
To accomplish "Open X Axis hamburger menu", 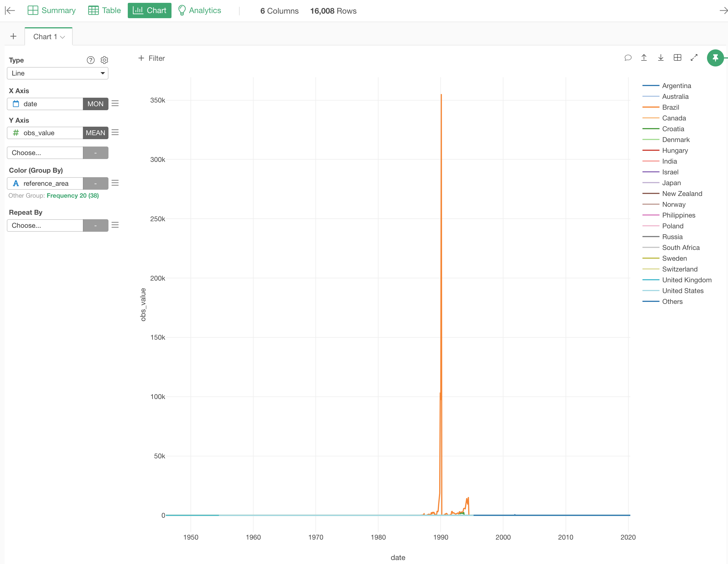I will tap(115, 103).
